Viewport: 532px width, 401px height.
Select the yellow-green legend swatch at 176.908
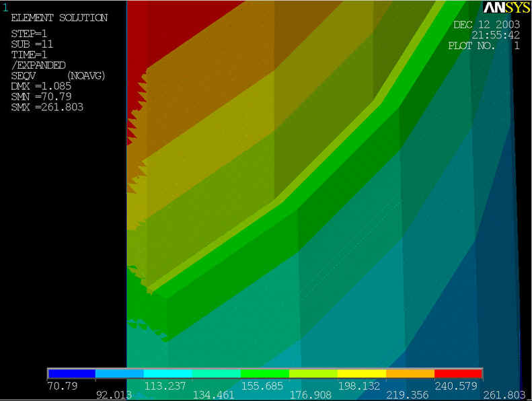[313, 373]
